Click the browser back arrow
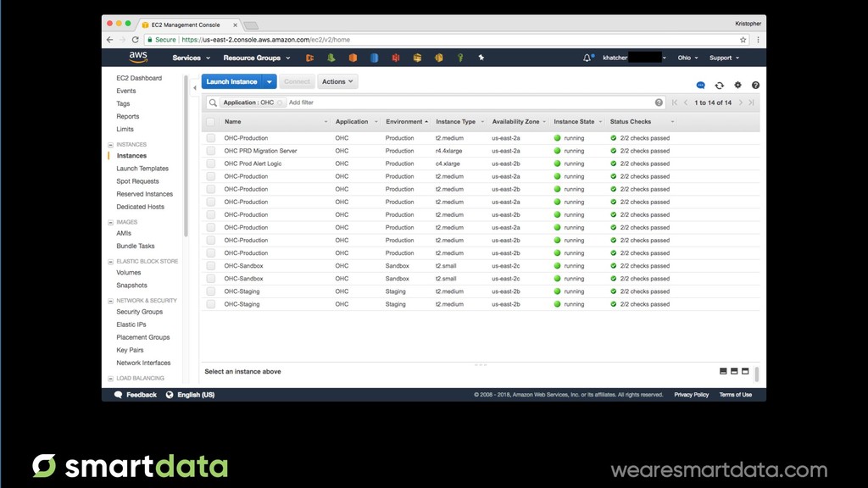The height and width of the screenshot is (488, 868). [109, 40]
